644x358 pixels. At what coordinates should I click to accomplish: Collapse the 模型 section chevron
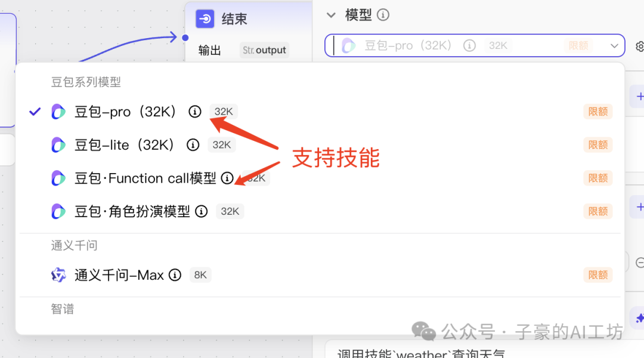pyautogui.click(x=331, y=16)
